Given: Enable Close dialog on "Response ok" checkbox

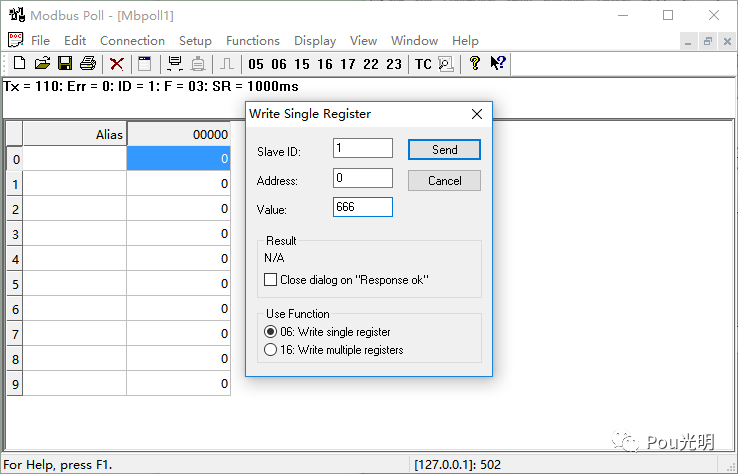Looking at the screenshot, I should click(270, 280).
